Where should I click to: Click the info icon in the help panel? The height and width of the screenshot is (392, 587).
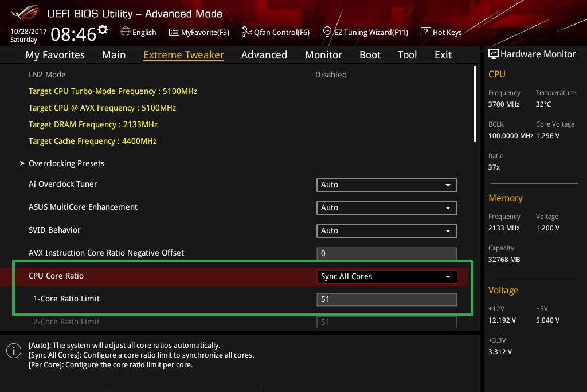[x=14, y=351]
